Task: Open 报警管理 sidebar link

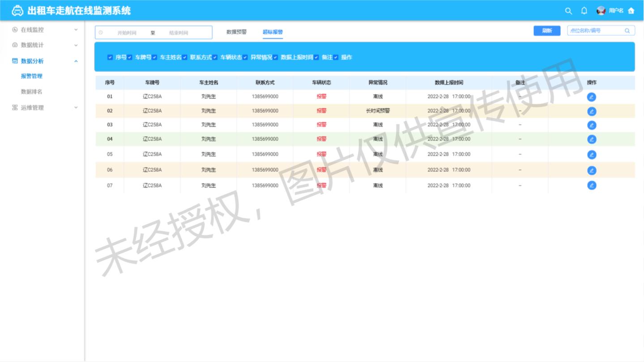Action: click(31, 76)
